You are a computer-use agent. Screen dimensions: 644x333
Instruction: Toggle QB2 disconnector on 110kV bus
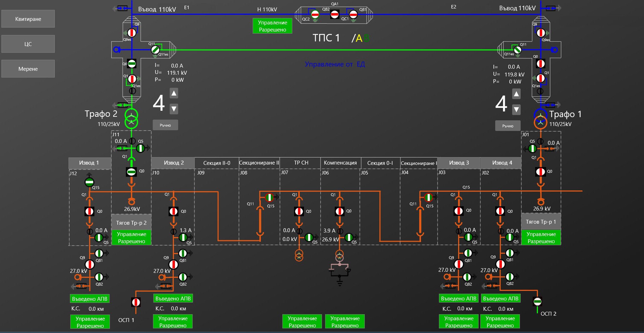pos(315,15)
